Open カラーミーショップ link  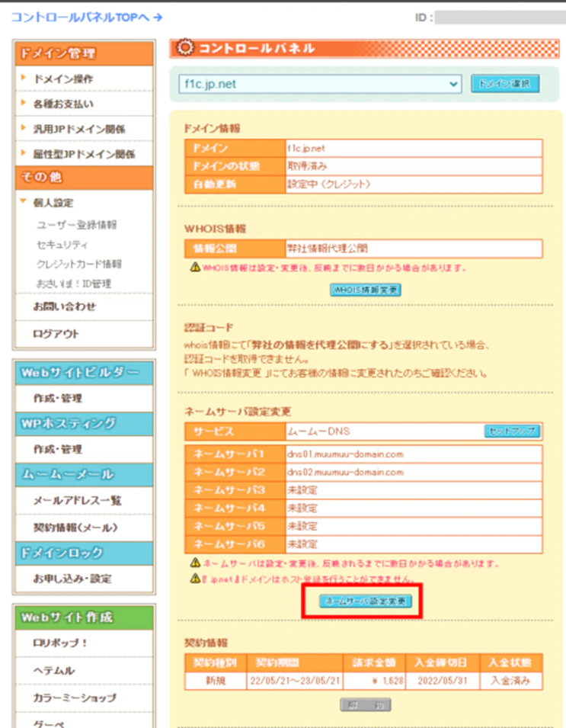coord(75,698)
